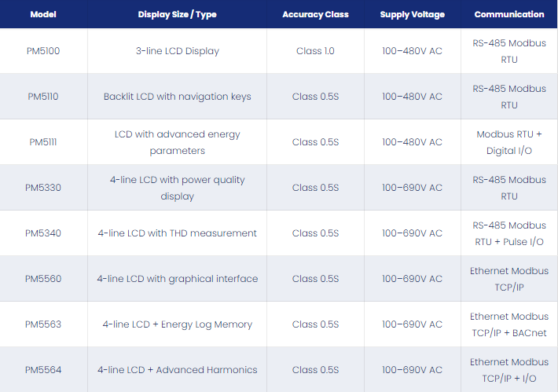Viewport: 558px width, 392px height.
Task: Click the Model column header
Action: (43, 14)
